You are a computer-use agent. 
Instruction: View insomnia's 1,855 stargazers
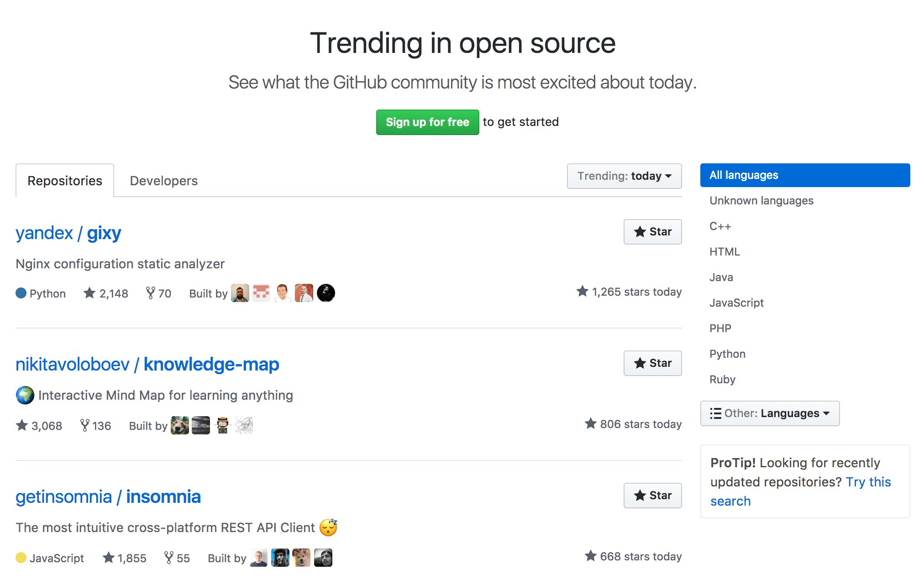125,558
